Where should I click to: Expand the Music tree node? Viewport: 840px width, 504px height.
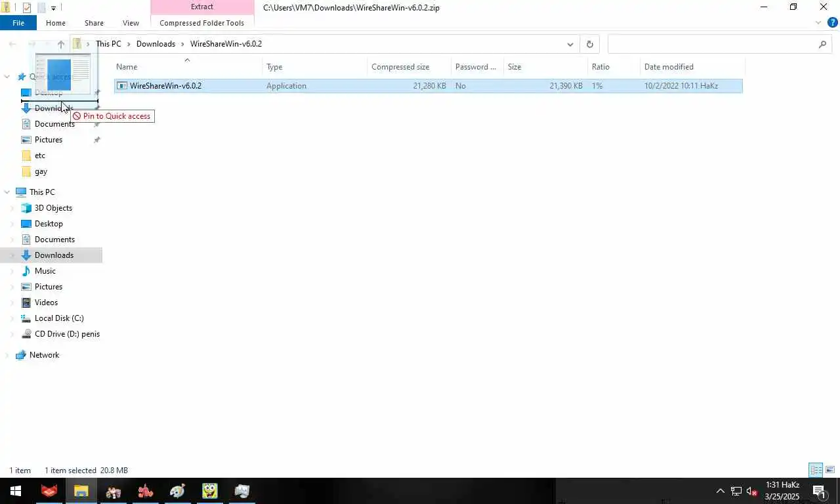point(12,271)
